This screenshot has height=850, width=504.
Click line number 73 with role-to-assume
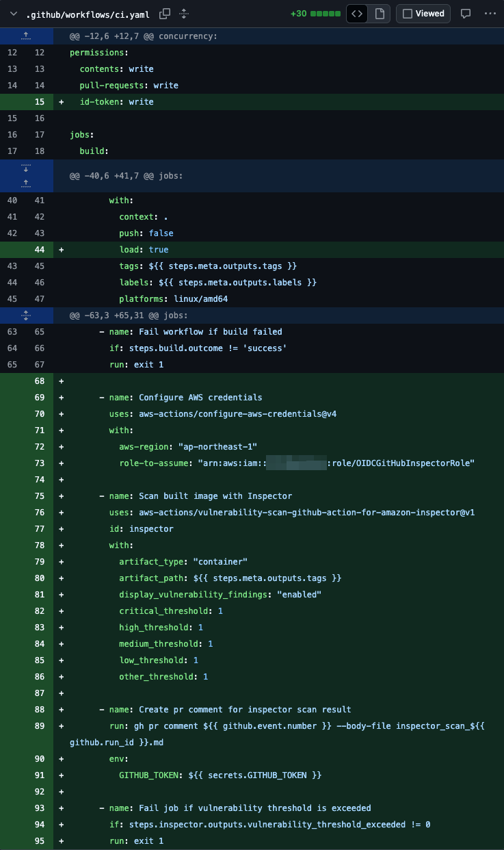tap(39, 463)
